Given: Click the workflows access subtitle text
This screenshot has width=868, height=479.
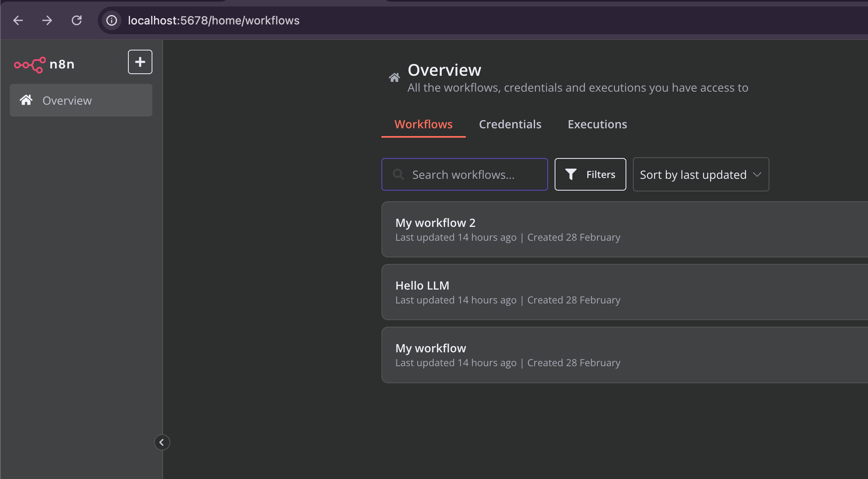Looking at the screenshot, I should [578, 88].
